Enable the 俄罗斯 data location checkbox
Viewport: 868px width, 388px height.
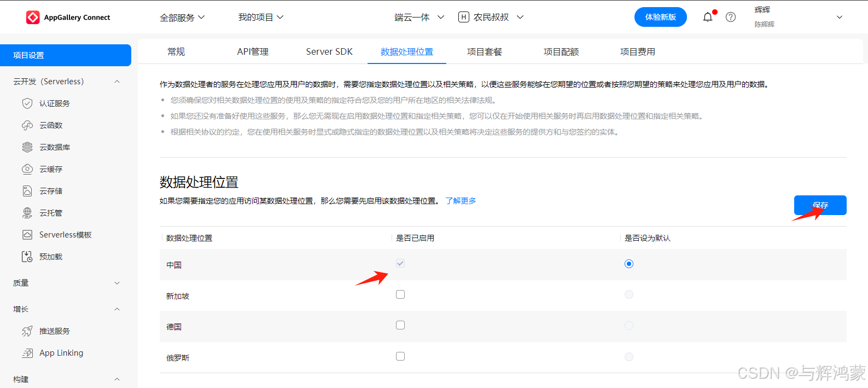pos(400,356)
